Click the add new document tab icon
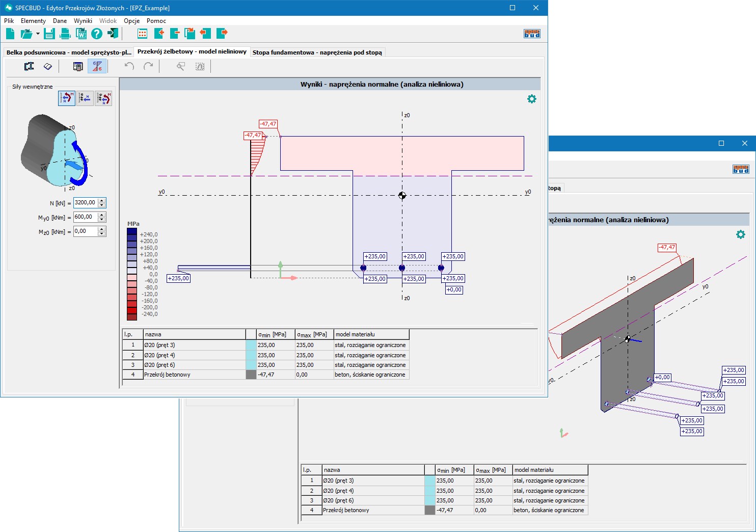The image size is (756, 532). [159, 34]
